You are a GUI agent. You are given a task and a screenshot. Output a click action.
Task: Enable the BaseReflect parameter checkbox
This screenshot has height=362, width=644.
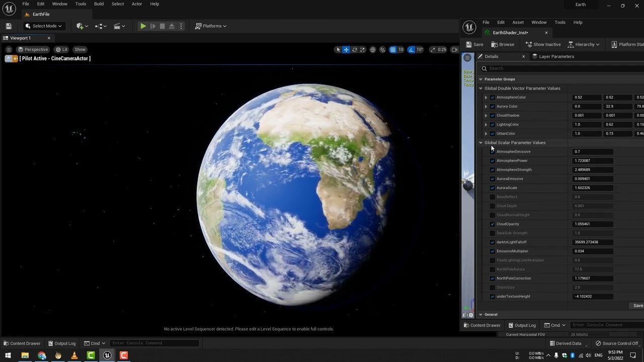pyautogui.click(x=492, y=197)
